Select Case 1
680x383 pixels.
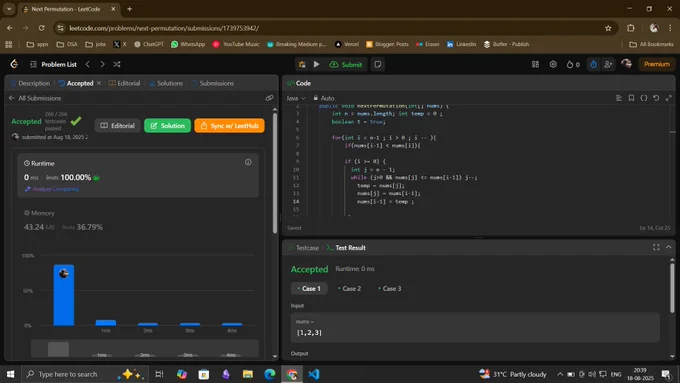click(309, 288)
